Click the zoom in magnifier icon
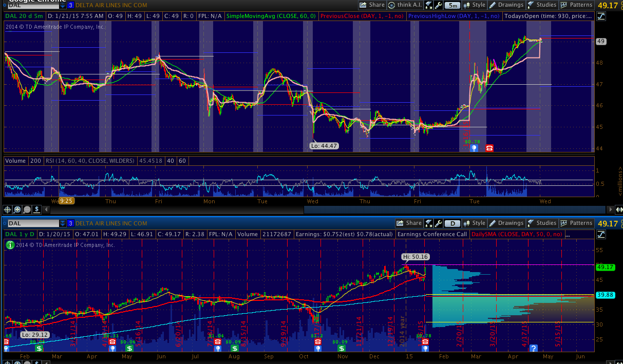 [17, 209]
